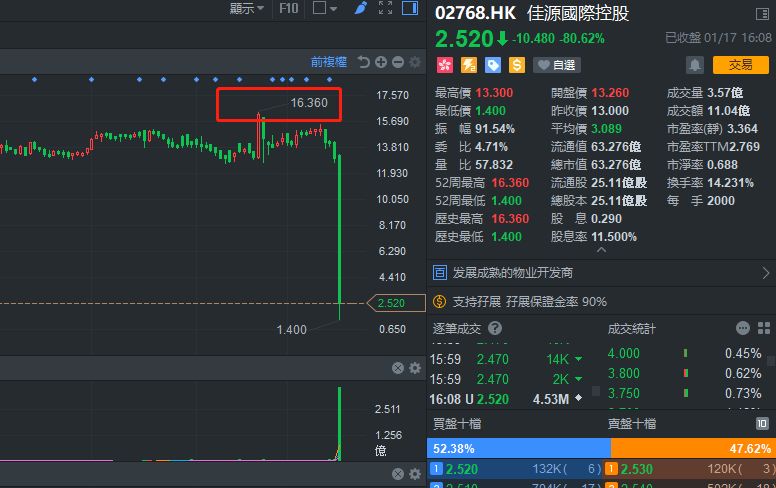
Task: Close the volume indicator sub-panel
Action: coord(397,369)
